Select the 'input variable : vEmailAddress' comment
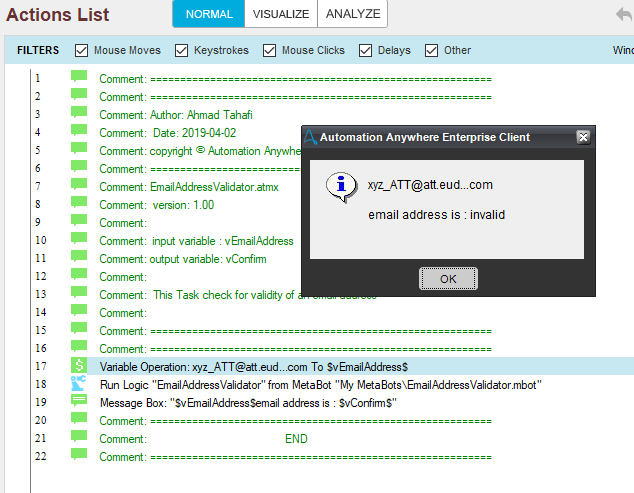The width and height of the screenshot is (634, 493). 196,241
